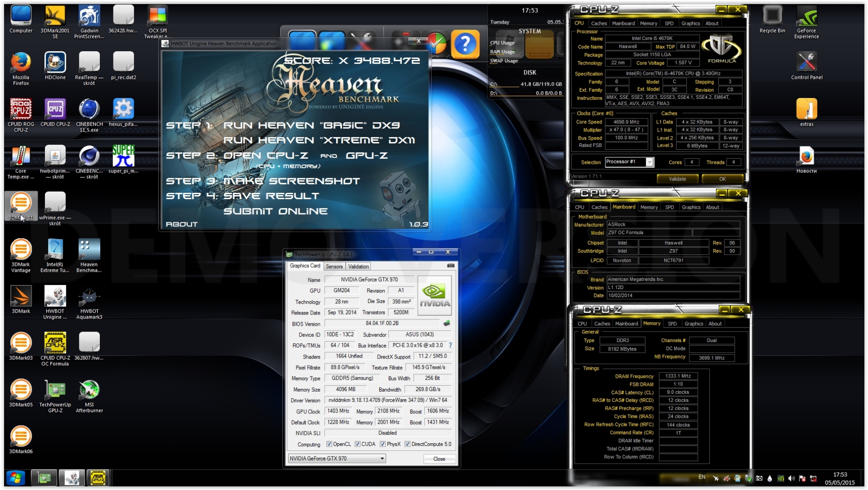
Task: Launch HWBOT Aquamark3 from the desktop
Action: pos(89,302)
